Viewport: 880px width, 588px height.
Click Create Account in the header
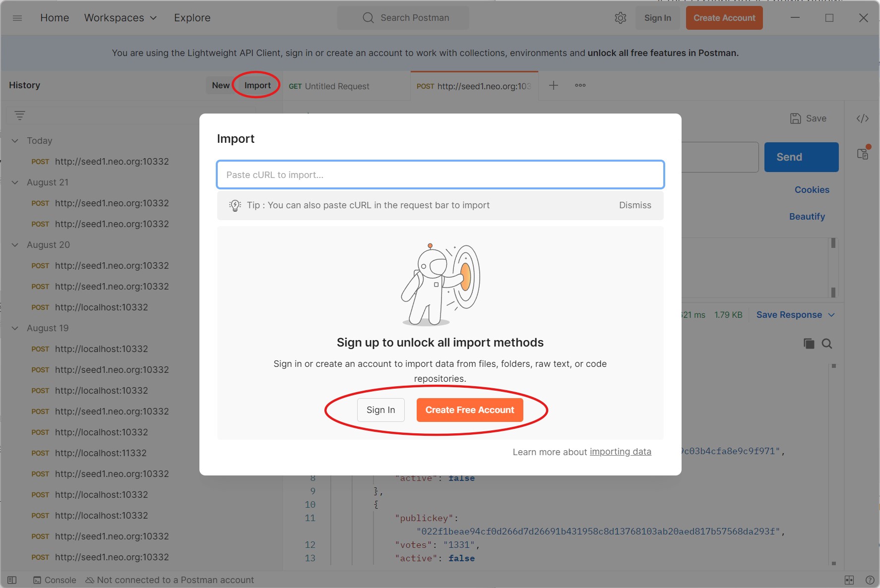724,18
